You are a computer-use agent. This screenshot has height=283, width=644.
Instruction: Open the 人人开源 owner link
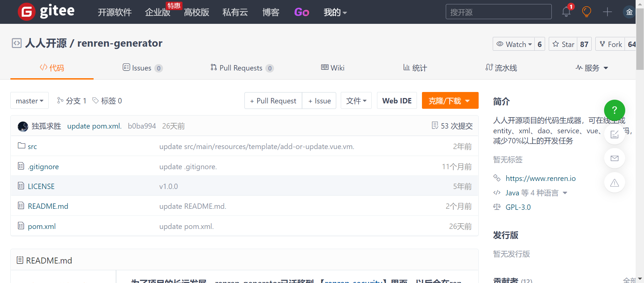point(46,43)
